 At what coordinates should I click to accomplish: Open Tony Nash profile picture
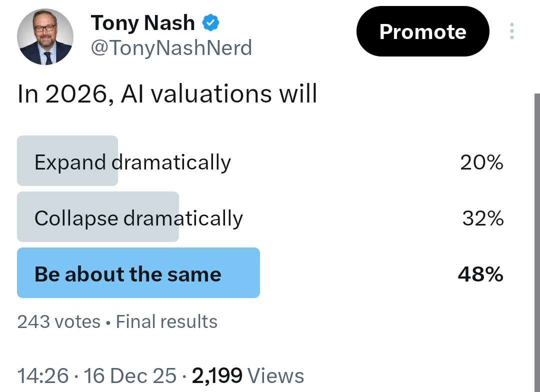[45, 37]
